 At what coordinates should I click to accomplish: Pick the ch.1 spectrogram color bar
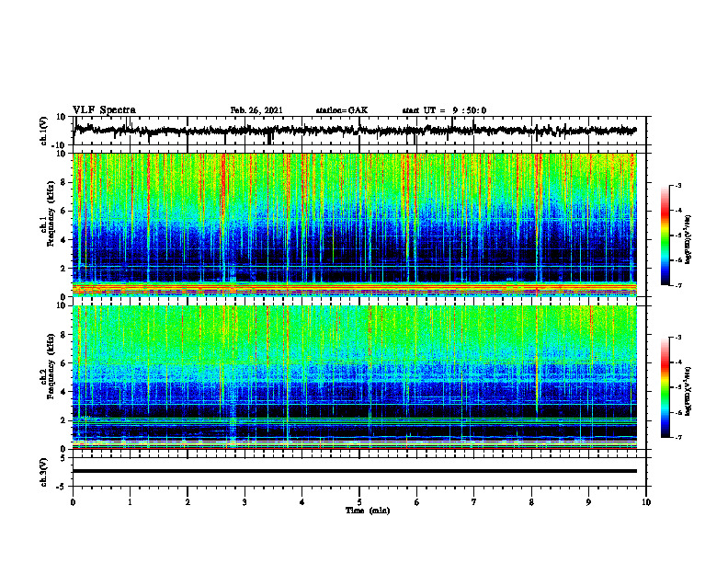[665, 236]
